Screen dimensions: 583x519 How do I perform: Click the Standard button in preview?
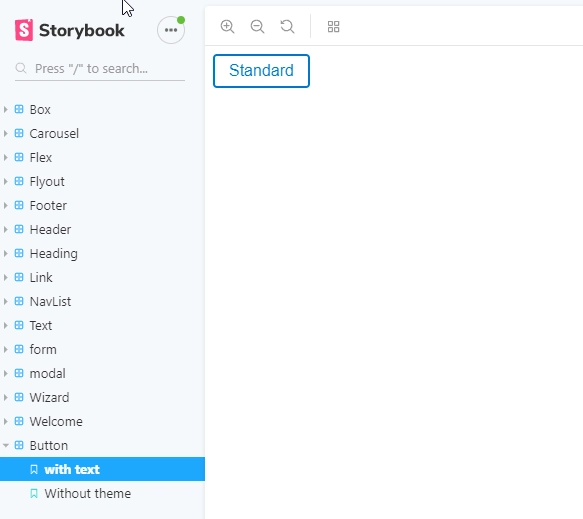click(261, 71)
